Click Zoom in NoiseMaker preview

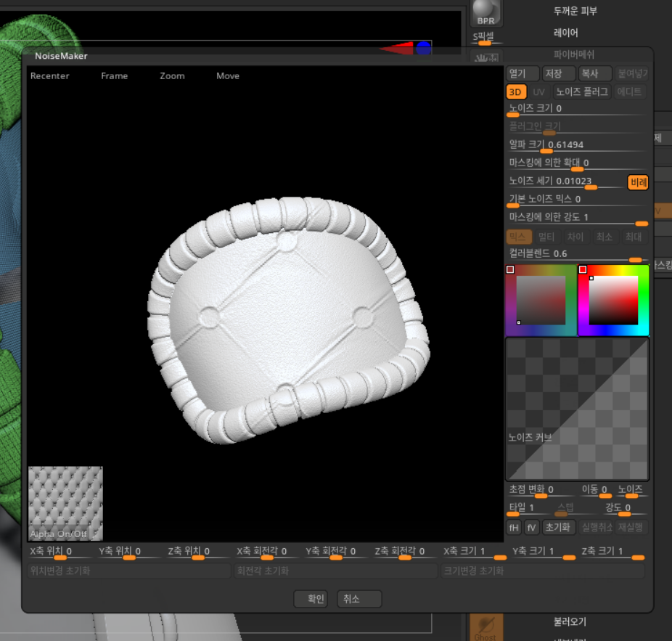172,76
